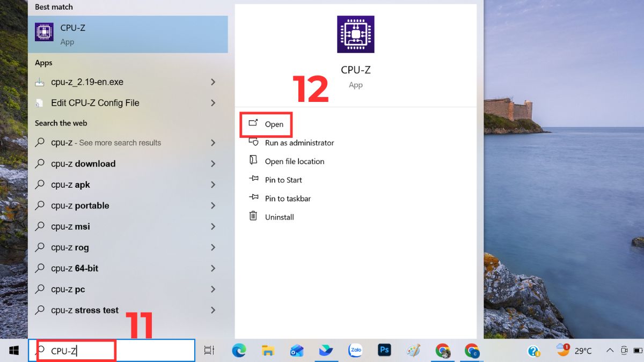Expand the 'cpu-z pc' suggestion arrow
The height and width of the screenshot is (362, 644).
(x=213, y=289)
